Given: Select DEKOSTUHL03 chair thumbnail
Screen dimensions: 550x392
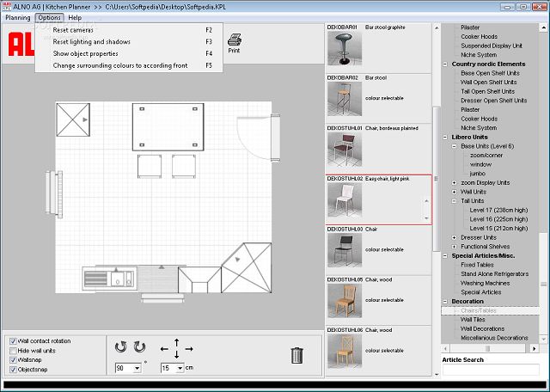Looking at the screenshot, I should coord(344,250).
